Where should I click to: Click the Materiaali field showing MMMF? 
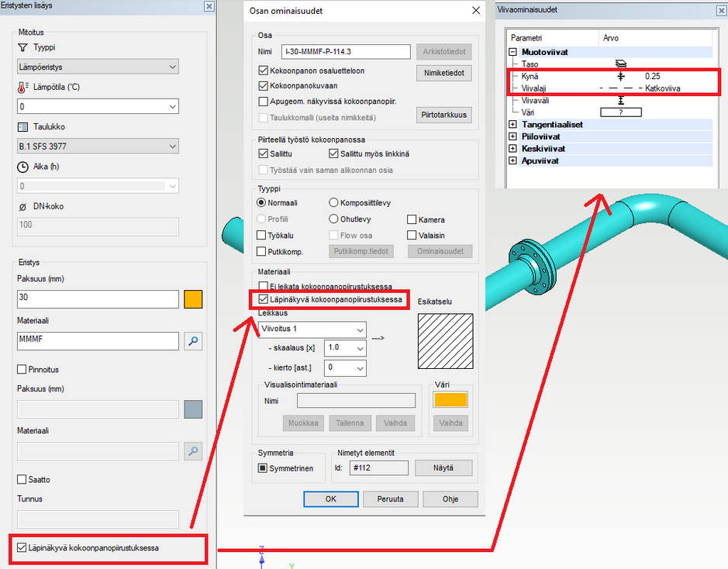click(x=98, y=341)
